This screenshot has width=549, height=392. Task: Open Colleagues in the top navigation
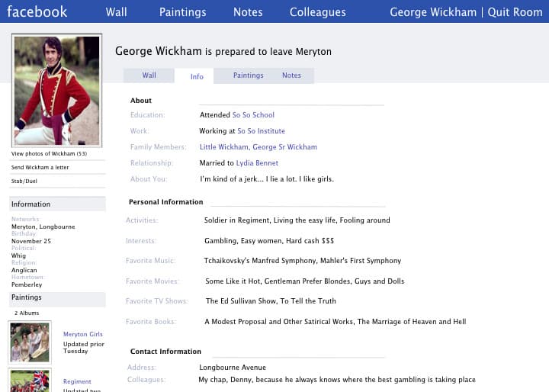(317, 12)
